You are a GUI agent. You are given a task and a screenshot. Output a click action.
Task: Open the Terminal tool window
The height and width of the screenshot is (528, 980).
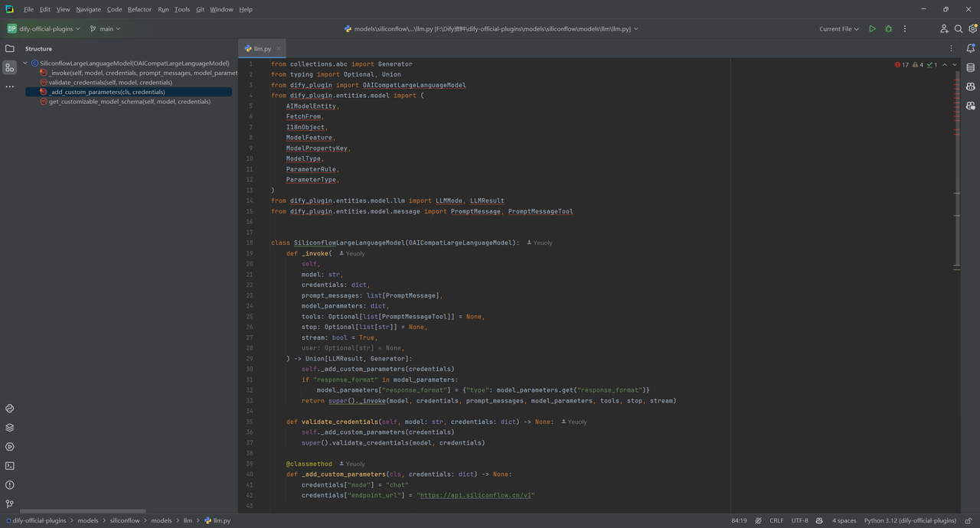tap(10, 466)
